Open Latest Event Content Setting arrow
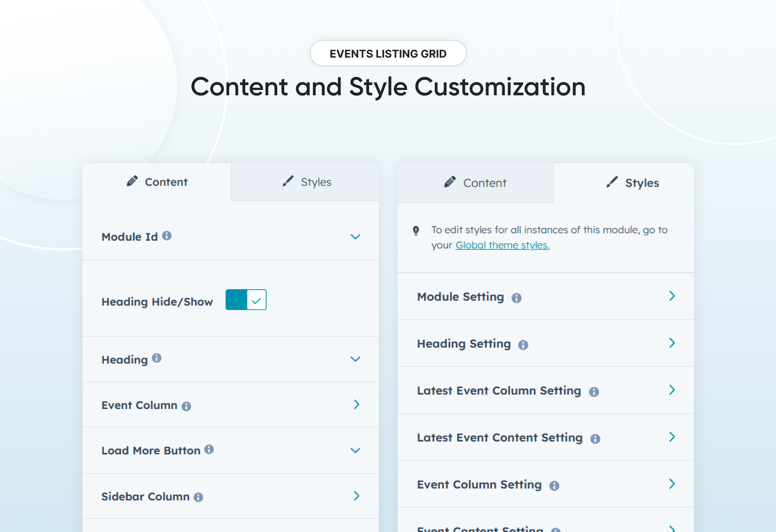Viewport: 776px width, 532px height. [672, 437]
